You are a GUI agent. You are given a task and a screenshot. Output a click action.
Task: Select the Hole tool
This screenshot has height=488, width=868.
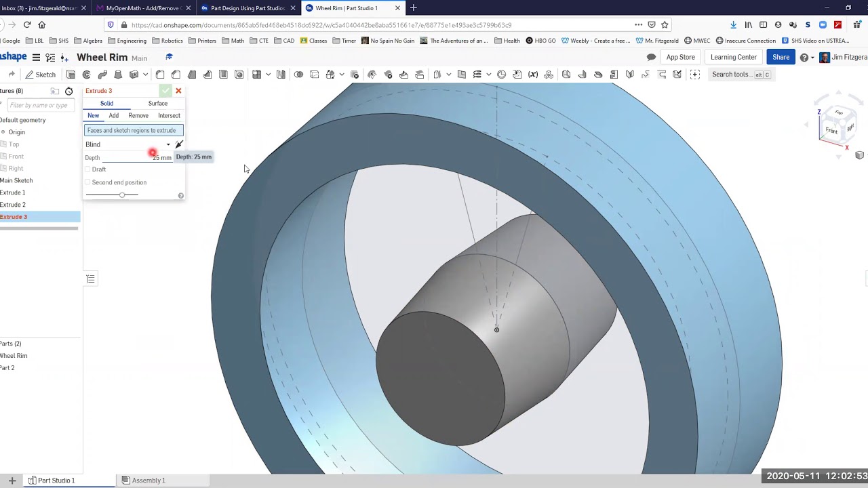click(239, 75)
